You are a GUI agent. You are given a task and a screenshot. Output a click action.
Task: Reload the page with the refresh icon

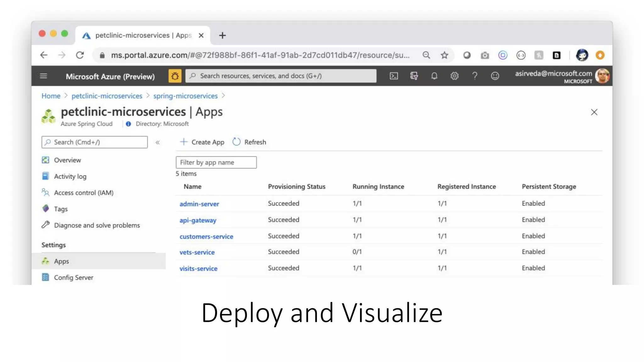[80, 55]
